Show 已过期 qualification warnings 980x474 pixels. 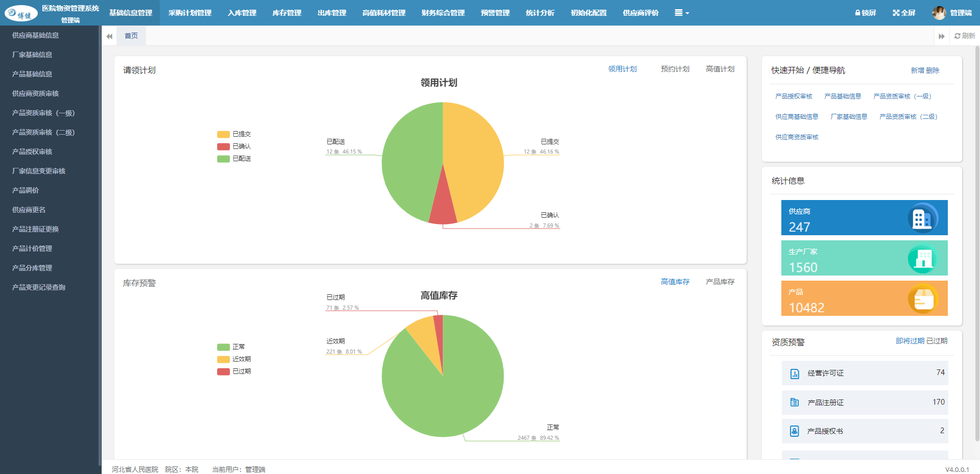[x=937, y=341]
